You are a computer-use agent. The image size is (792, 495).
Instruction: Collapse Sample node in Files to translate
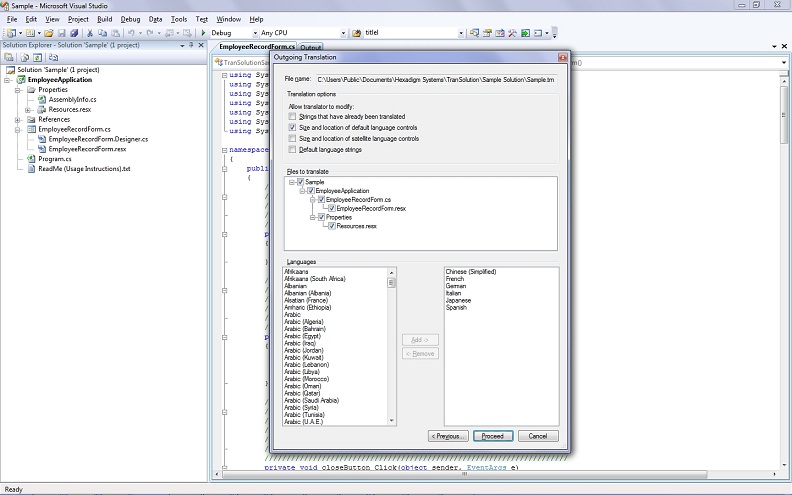point(291,182)
